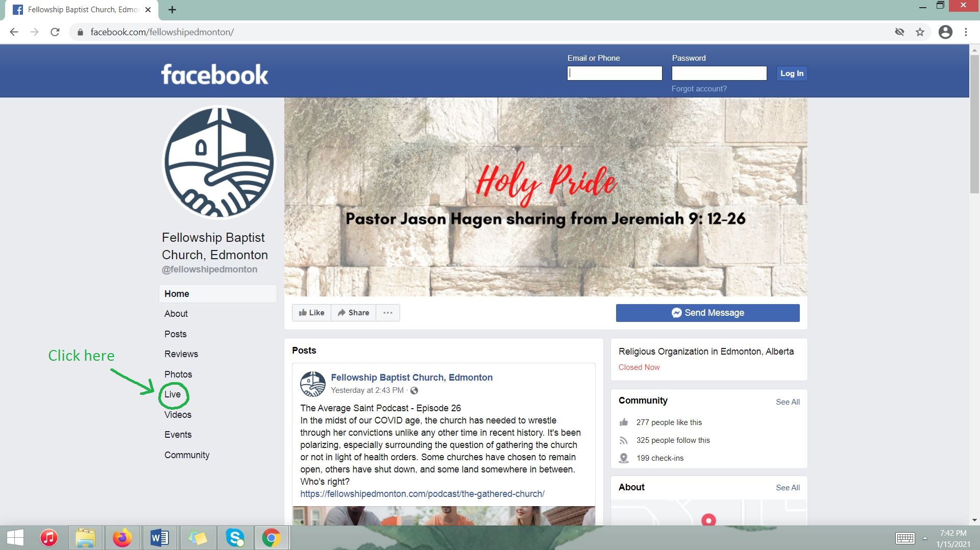Click the church profile picture logo

[219, 162]
